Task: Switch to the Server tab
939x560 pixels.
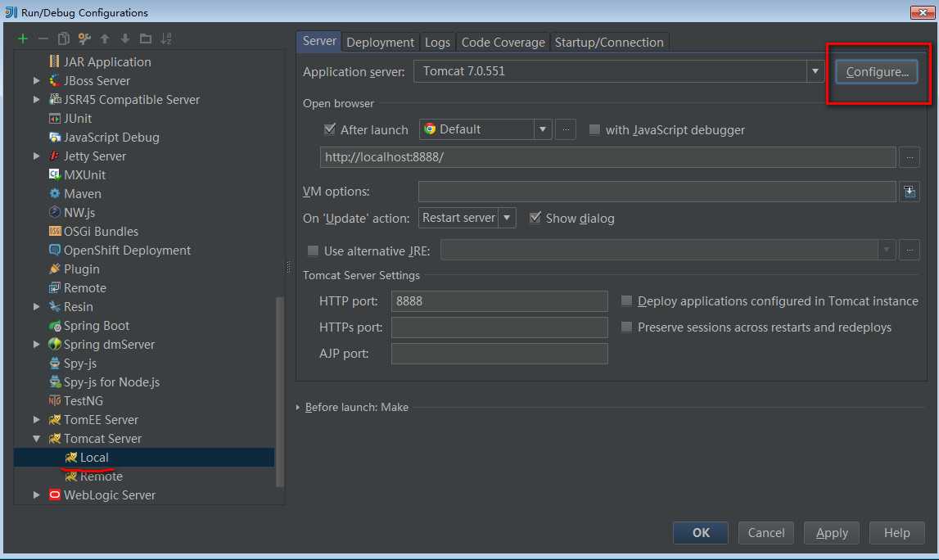Action: (x=319, y=41)
